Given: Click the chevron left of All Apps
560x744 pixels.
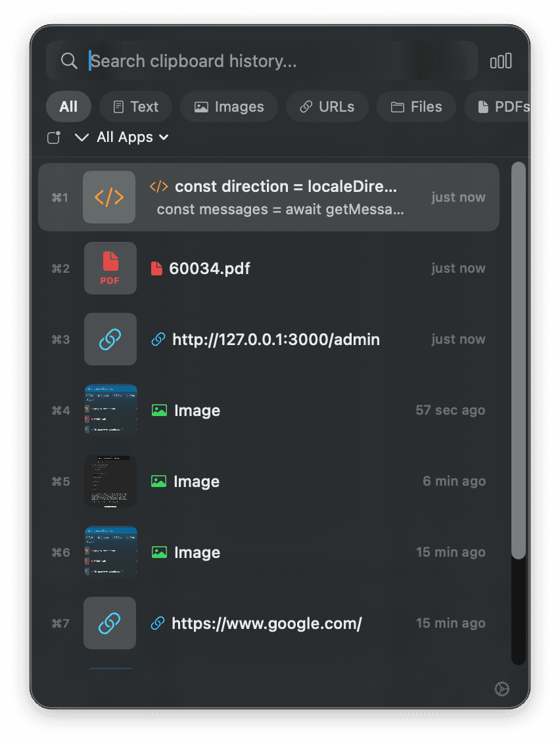Looking at the screenshot, I should pos(82,137).
